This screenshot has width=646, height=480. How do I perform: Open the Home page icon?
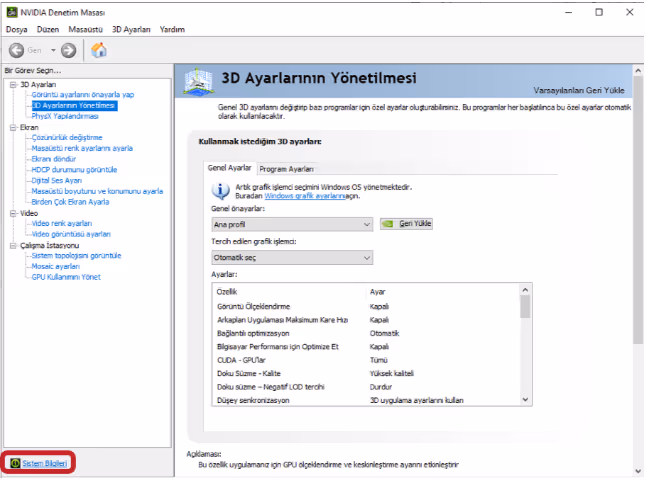pos(99,50)
